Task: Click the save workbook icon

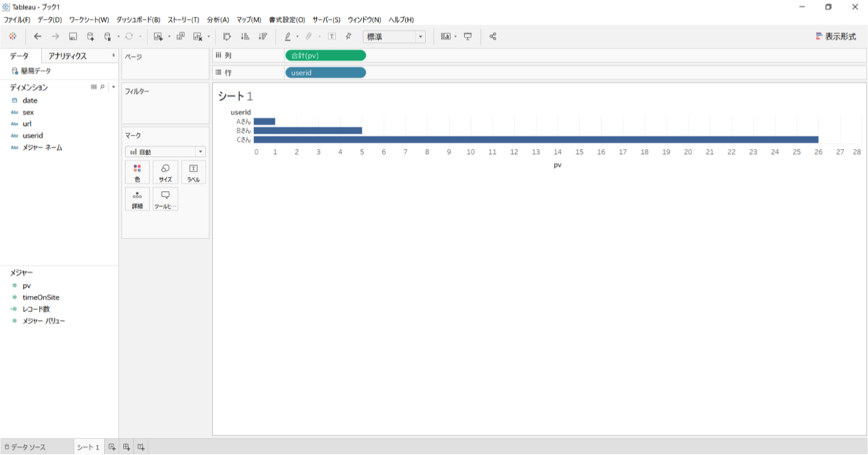Action: (73, 36)
